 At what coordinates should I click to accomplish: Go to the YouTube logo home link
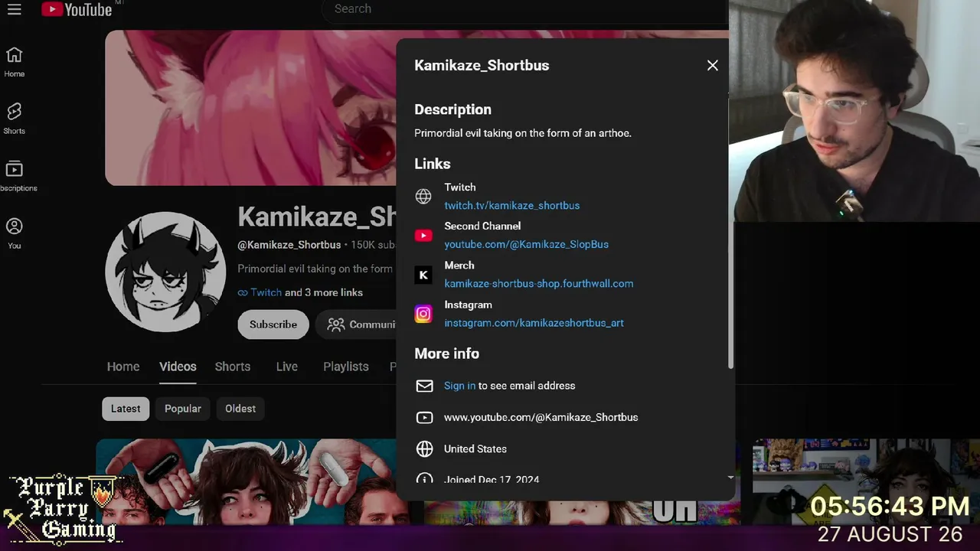77,9
